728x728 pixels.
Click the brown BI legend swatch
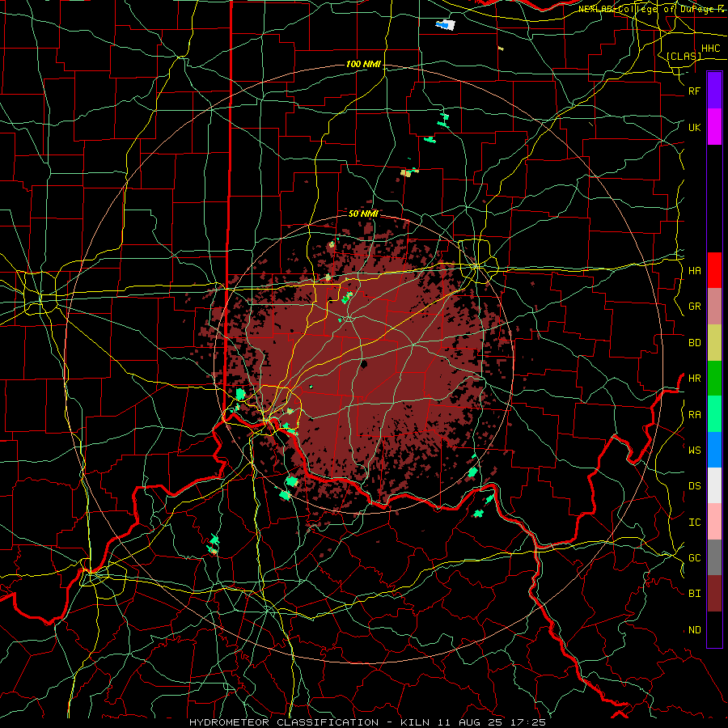click(x=714, y=594)
